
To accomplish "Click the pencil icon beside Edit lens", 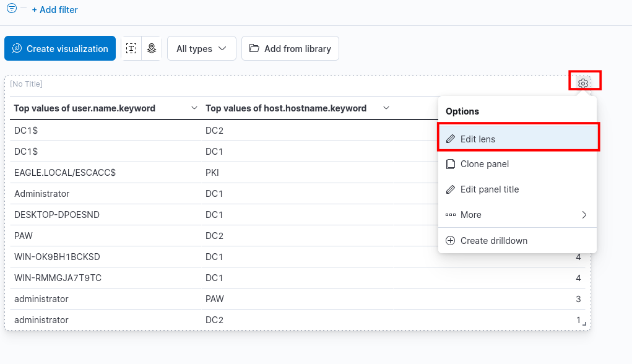I will pos(451,139).
